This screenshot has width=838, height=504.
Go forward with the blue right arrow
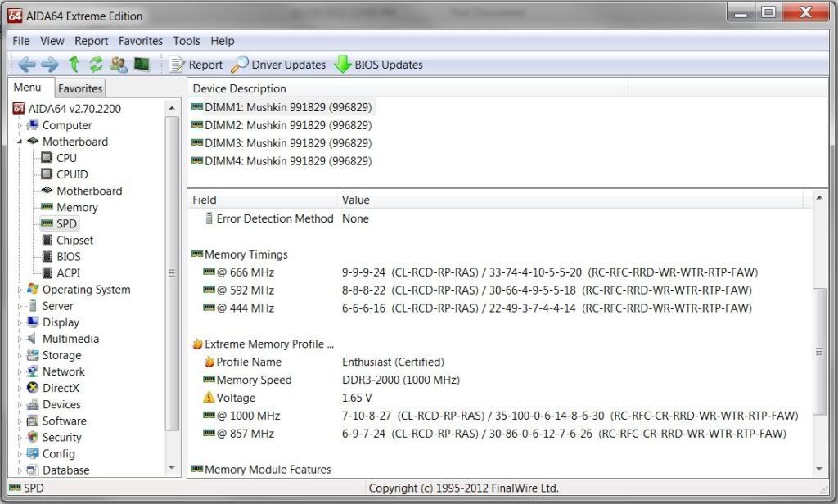click(x=50, y=65)
